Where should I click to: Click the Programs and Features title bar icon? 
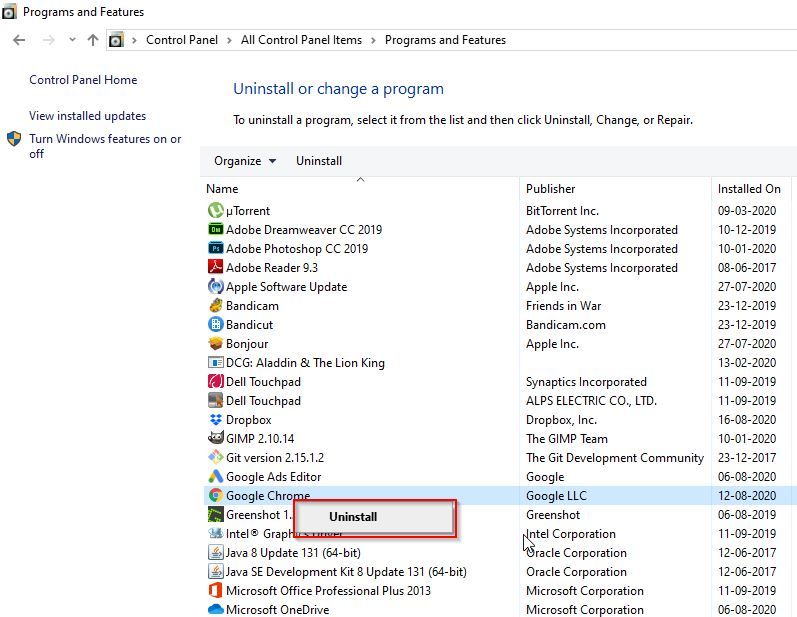9,12
